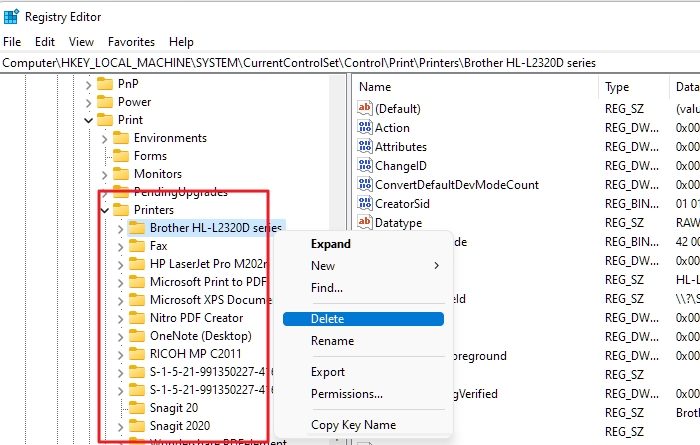Click the CreatorSid binary value icon
The height and width of the screenshot is (445, 700).
365,203
